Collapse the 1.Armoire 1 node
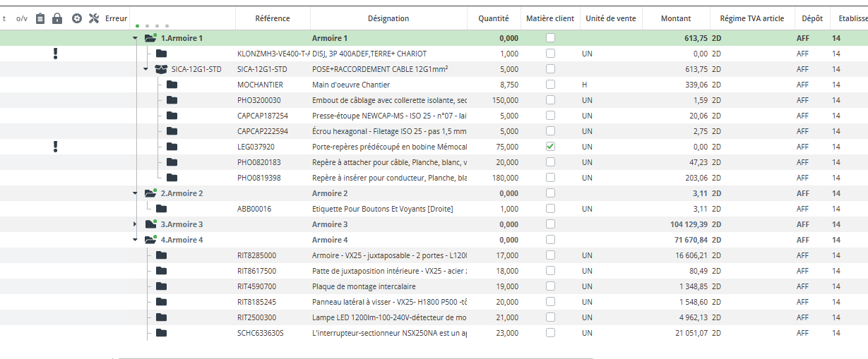The height and width of the screenshot is (359, 868). point(136,38)
